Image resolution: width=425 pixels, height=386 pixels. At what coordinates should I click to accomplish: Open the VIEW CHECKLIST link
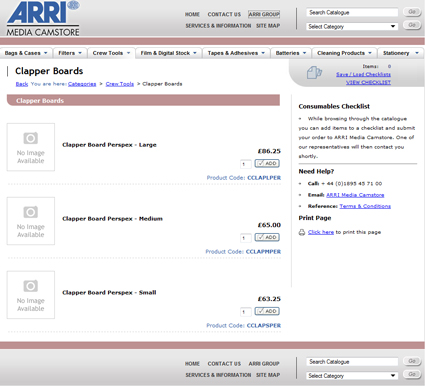tap(368, 82)
